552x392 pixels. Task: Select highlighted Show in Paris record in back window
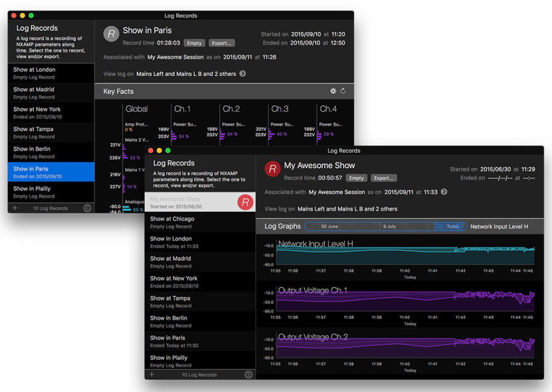(x=51, y=172)
